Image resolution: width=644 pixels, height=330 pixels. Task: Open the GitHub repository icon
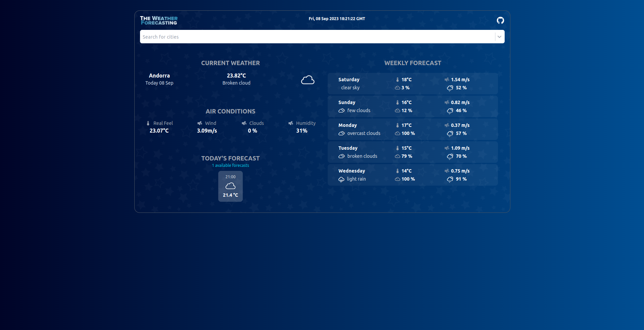pyautogui.click(x=500, y=20)
